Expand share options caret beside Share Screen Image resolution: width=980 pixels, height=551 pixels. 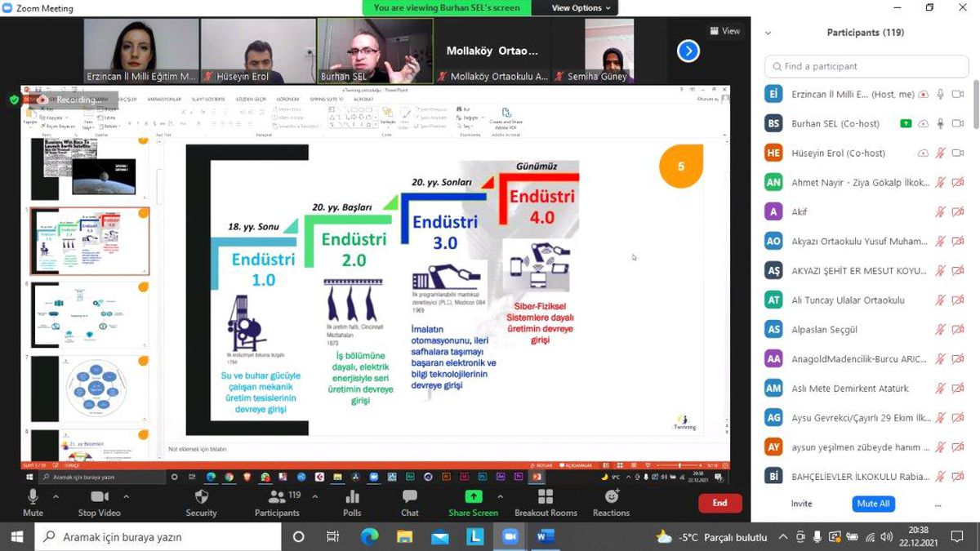[499, 495]
